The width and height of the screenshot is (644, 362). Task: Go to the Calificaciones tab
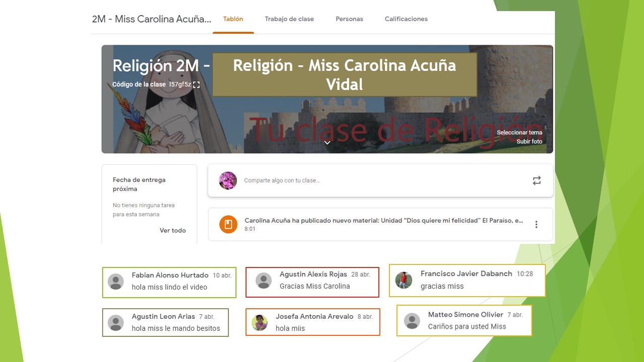click(406, 19)
